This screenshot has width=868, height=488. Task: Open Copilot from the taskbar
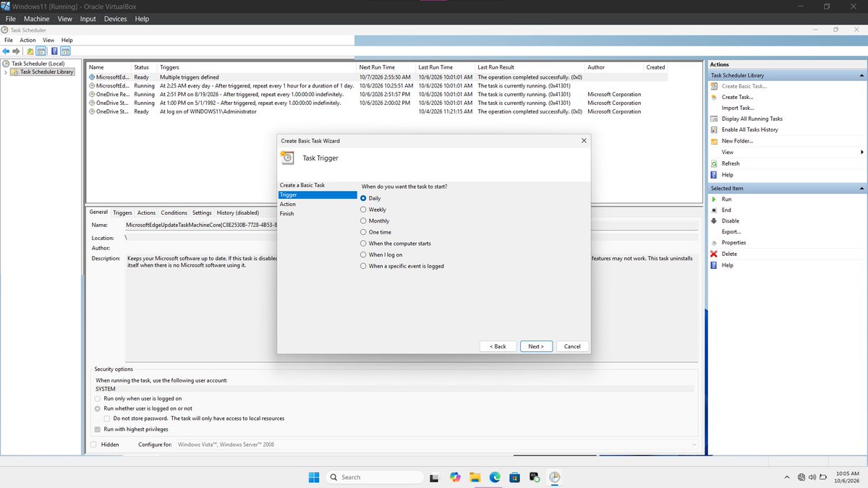click(x=455, y=477)
